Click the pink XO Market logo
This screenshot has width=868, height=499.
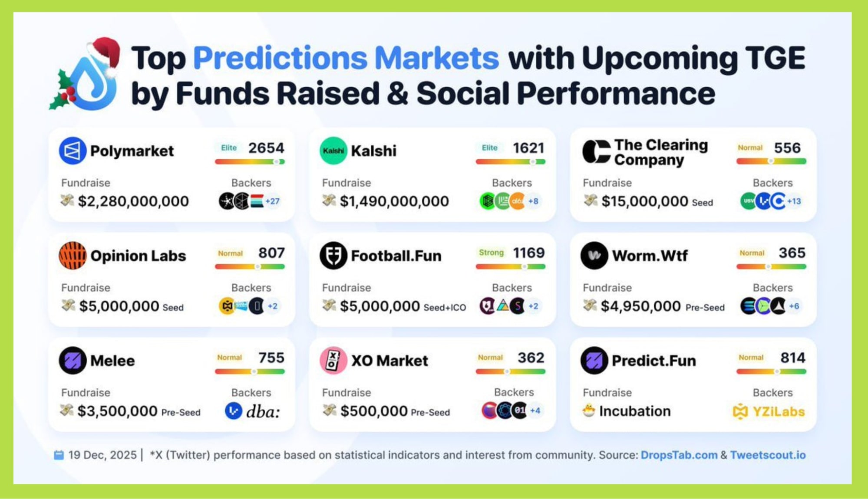[x=333, y=360]
